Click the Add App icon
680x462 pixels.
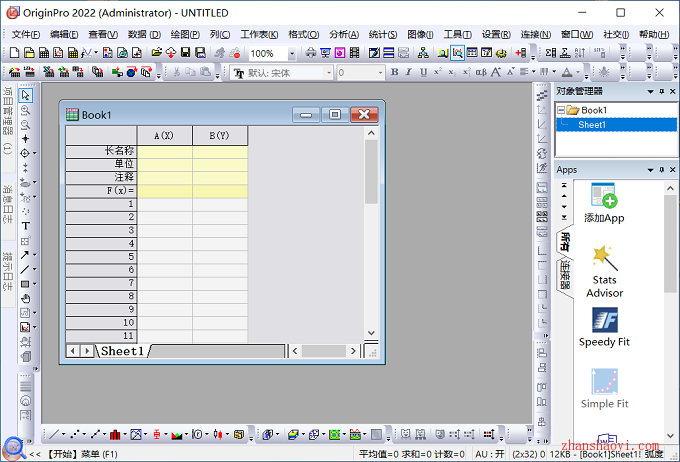coord(604,203)
